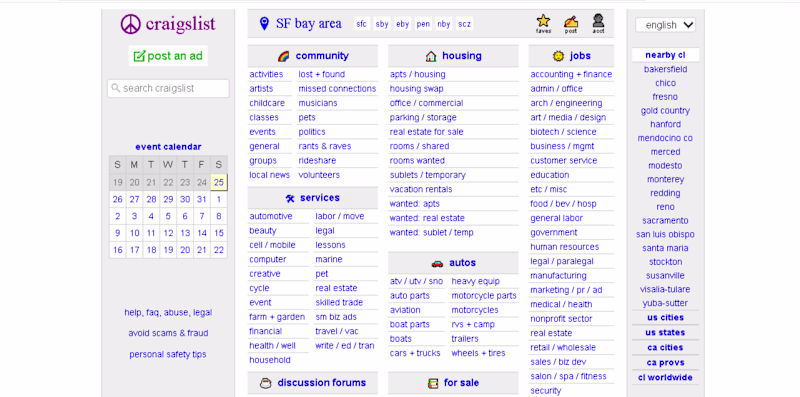Click the rainbow icon beside community
800x397 pixels.
pyautogui.click(x=284, y=56)
